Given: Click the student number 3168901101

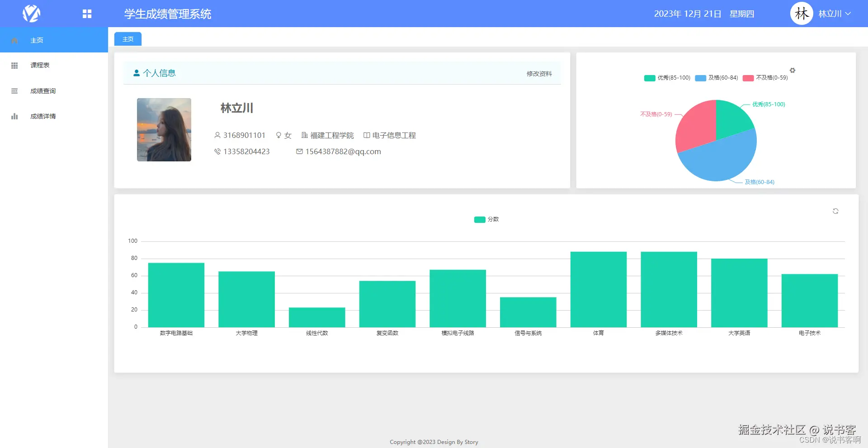Looking at the screenshot, I should click(x=244, y=135).
